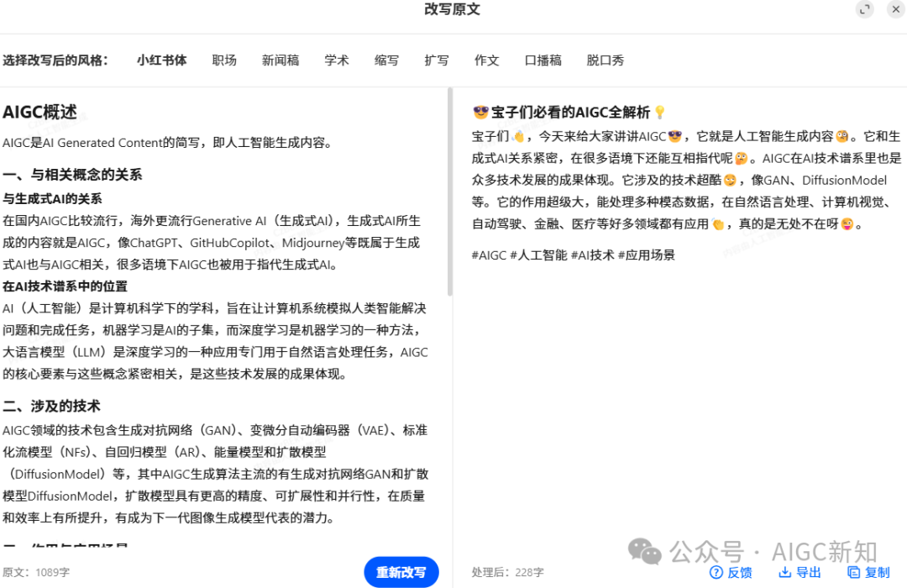
Task: Click the 在AI技术谱系中的位置 subheading
Action: coord(65,286)
